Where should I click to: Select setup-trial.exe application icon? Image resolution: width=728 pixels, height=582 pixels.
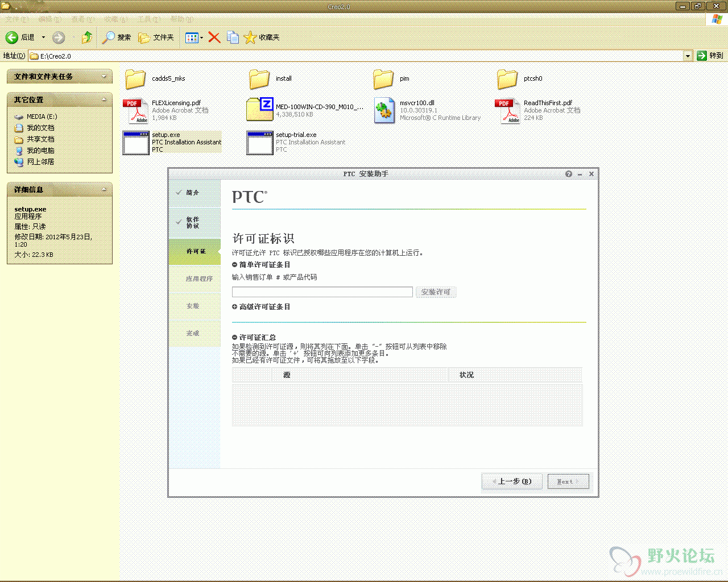click(x=260, y=143)
